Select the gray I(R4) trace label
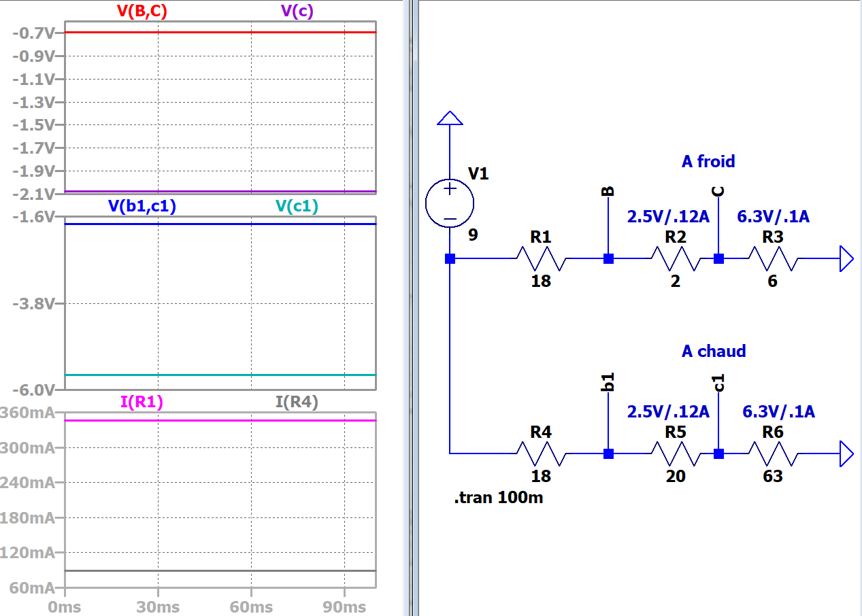Image resolution: width=862 pixels, height=616 pixels. coord(297,402)
